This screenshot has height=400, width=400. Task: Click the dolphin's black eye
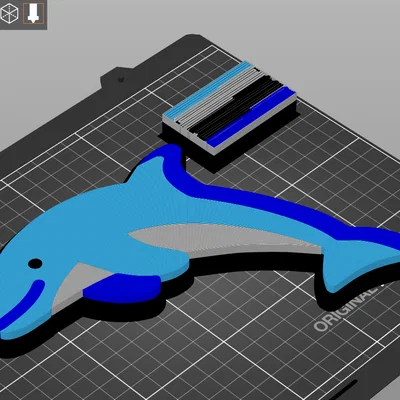(35, 264)
